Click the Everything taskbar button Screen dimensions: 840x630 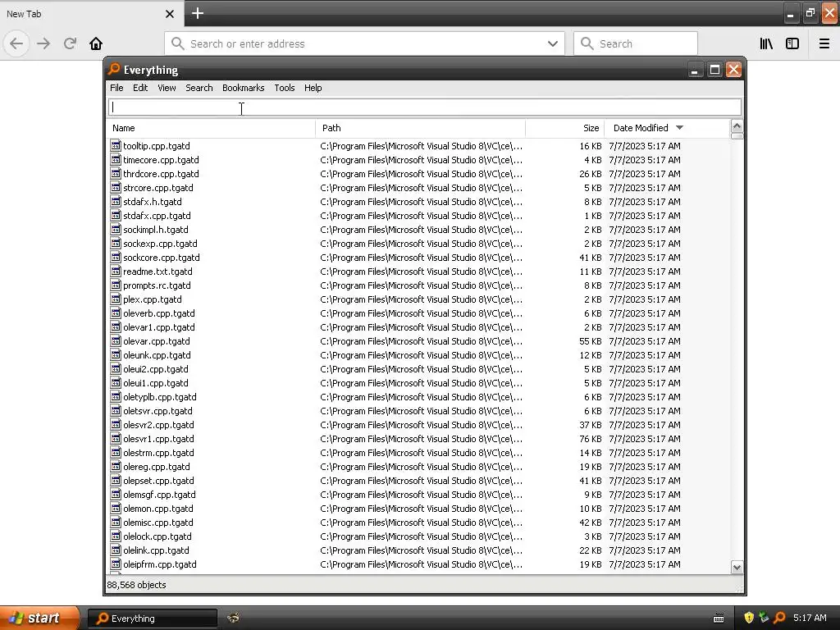[152, 619]
